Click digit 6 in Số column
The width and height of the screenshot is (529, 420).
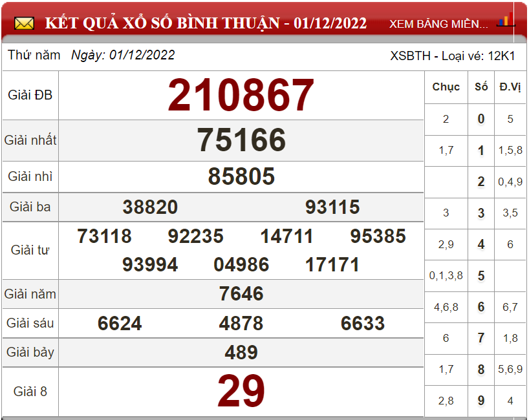point(481,307)
